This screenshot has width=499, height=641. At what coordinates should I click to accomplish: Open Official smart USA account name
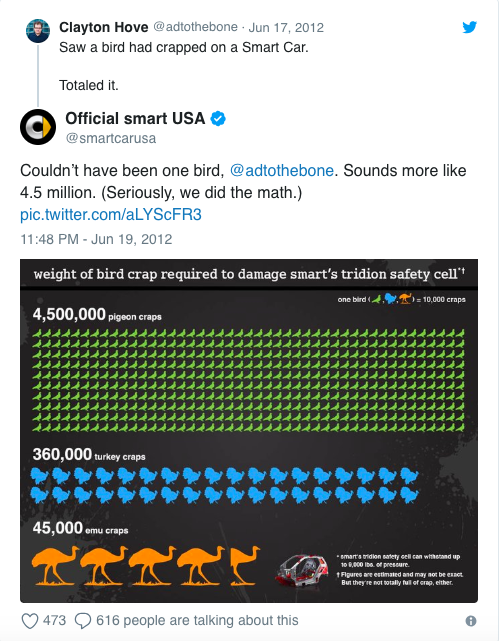tap(135, 119)
